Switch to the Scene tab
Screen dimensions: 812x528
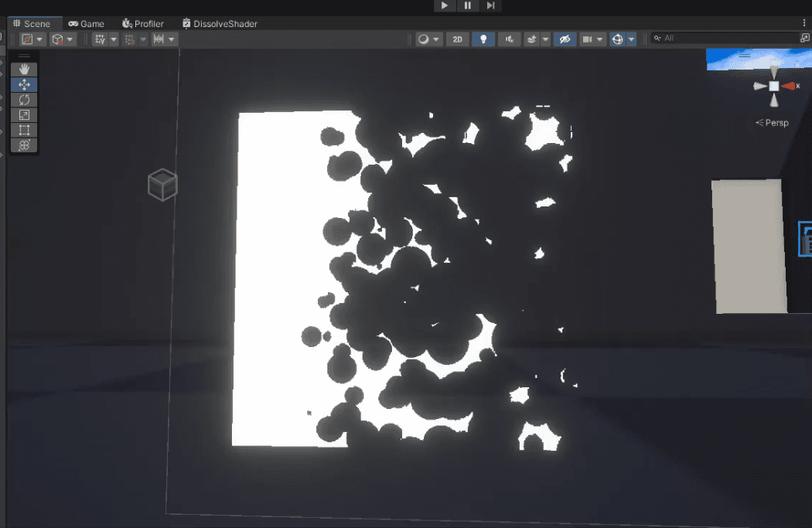[x=32, y=24]
